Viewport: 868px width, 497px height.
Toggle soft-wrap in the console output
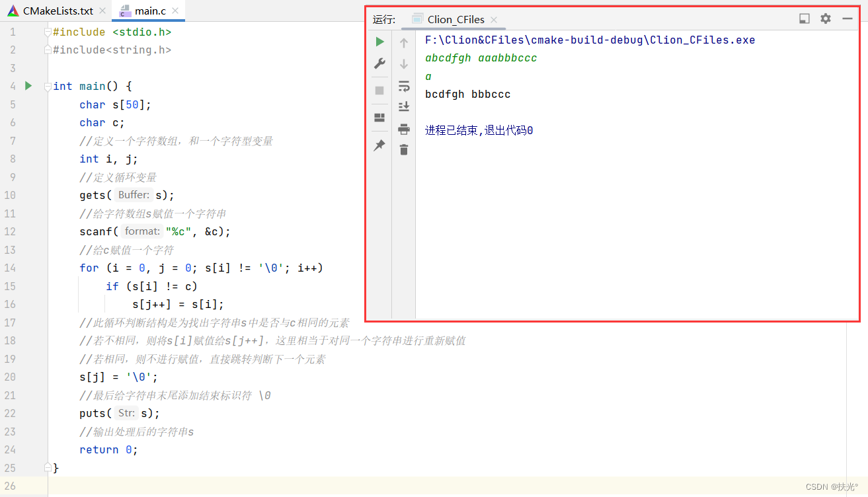pos(404,86)
